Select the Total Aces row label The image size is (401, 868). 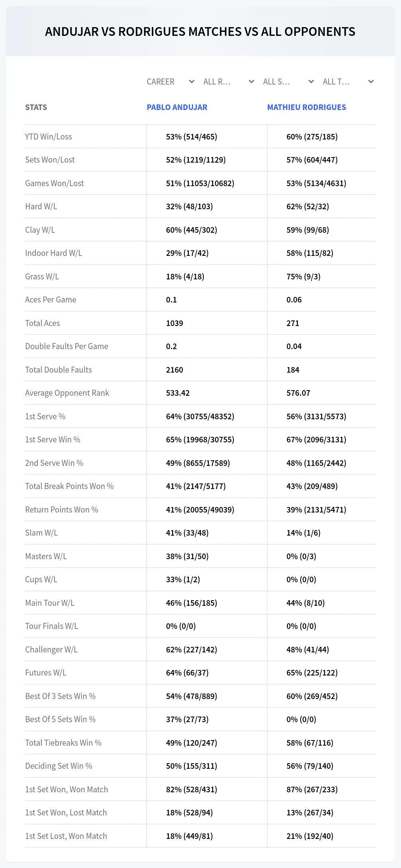pyautogui.click(x=43, y=323)
